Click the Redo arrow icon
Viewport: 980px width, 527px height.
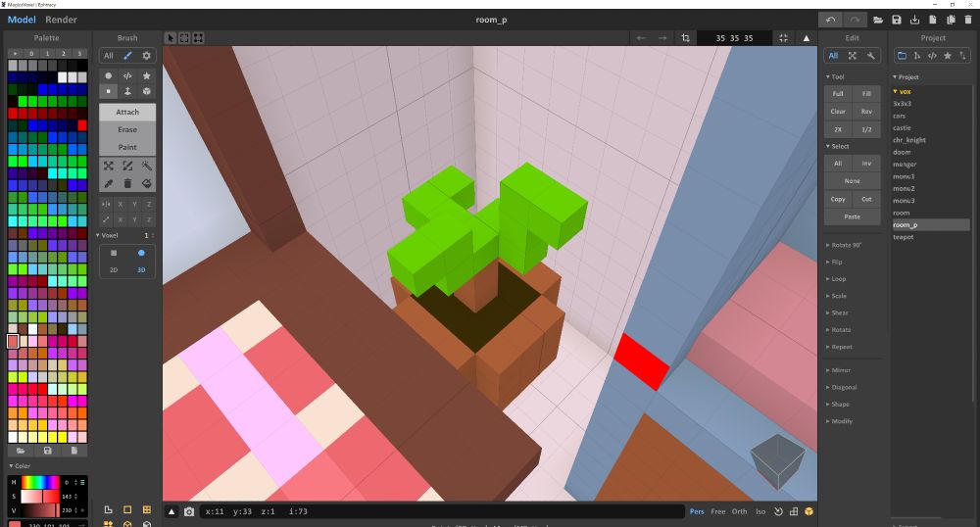click(855, 20)
